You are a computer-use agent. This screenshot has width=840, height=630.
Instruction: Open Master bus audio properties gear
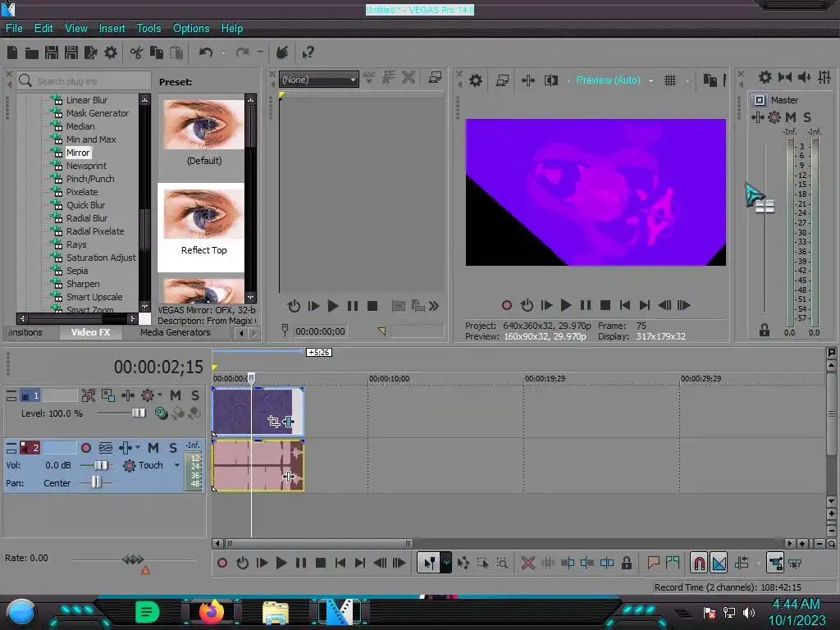coord(765,77)
